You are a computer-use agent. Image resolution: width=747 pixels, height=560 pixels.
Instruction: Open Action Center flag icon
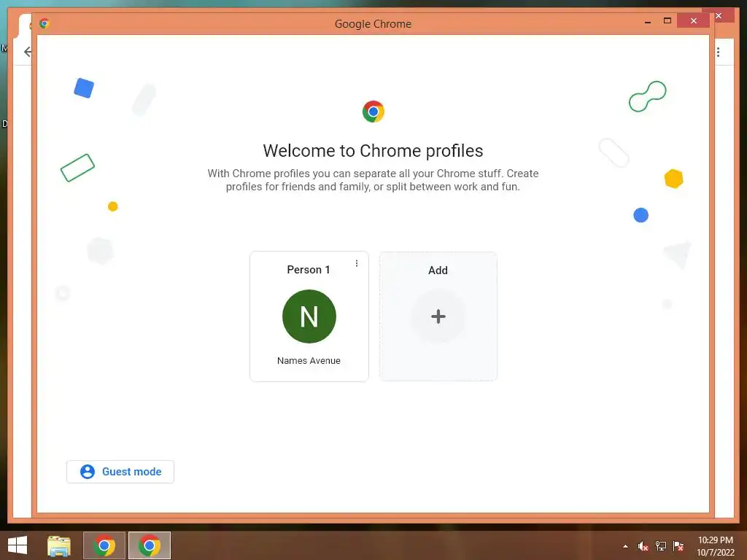click(x=678, y=546)
